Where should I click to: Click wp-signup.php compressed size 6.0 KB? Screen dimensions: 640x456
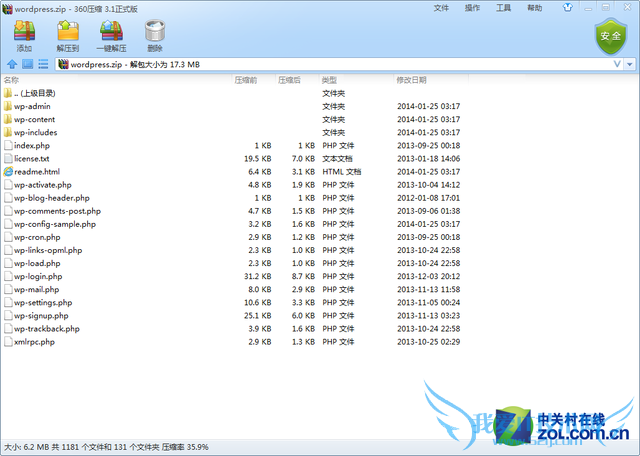[303, 316]
